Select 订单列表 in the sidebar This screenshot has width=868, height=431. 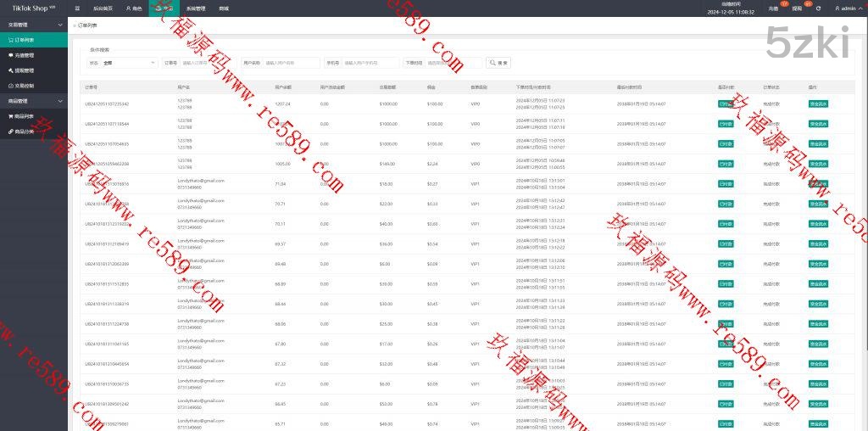click(x=34, y=40)
